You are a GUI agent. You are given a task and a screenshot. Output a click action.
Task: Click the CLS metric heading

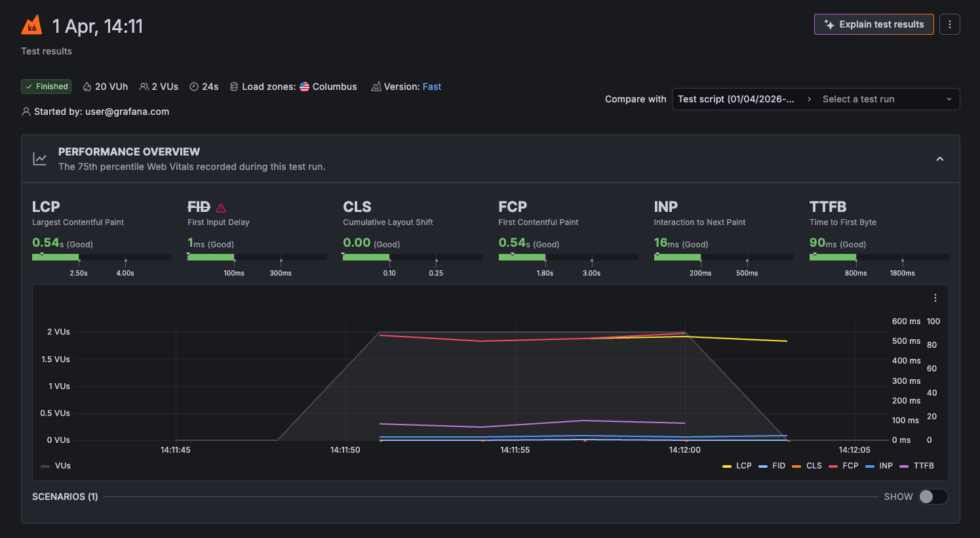[357, 207]
